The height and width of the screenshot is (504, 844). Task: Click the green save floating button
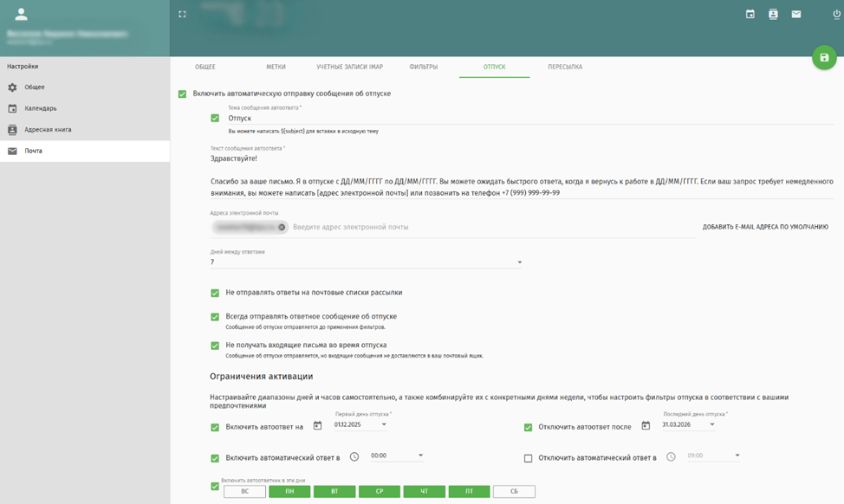coord(824,57)
